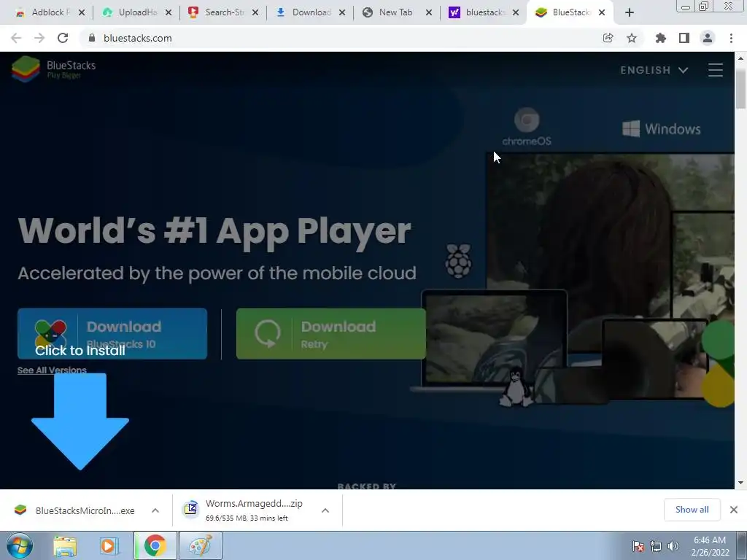Click the Linux penguin icon
The width and height of the screenshot is (747, 560).
pyautogui.click(x=516, y=388)
